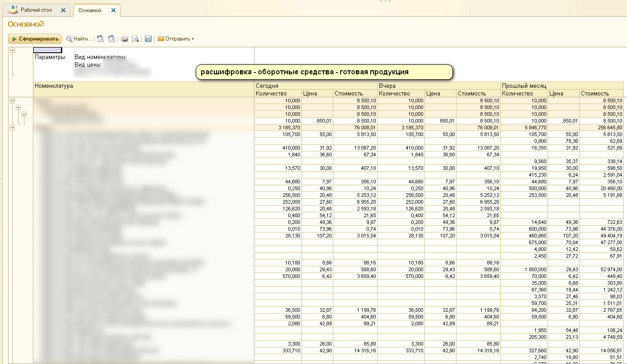Select the Основной tab

[90, 10]
